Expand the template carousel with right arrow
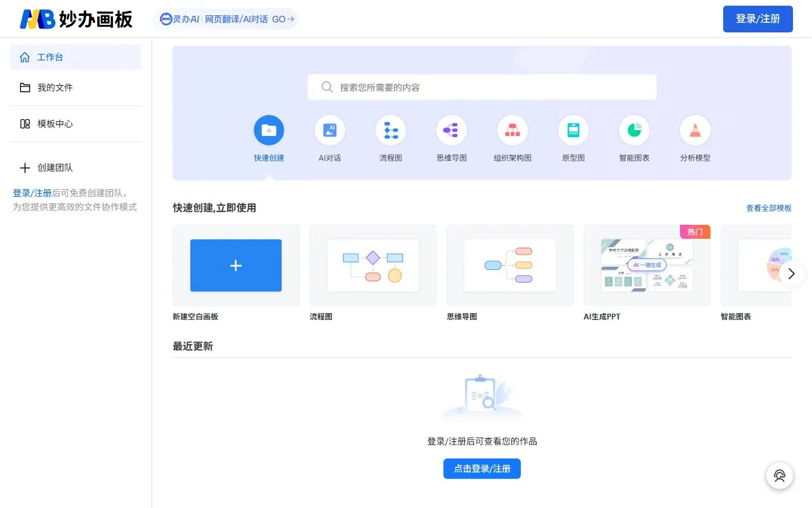812x508 pixels. [x=791, y=274]
